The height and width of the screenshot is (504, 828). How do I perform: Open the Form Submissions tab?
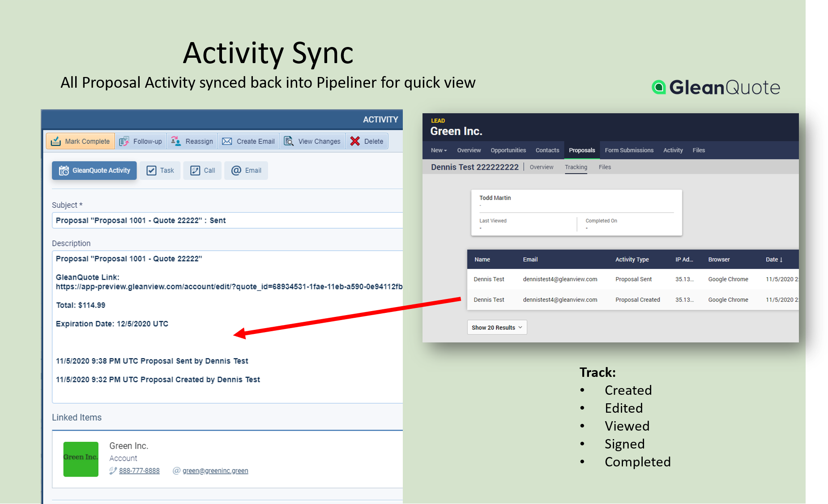(x=629, y=150)
